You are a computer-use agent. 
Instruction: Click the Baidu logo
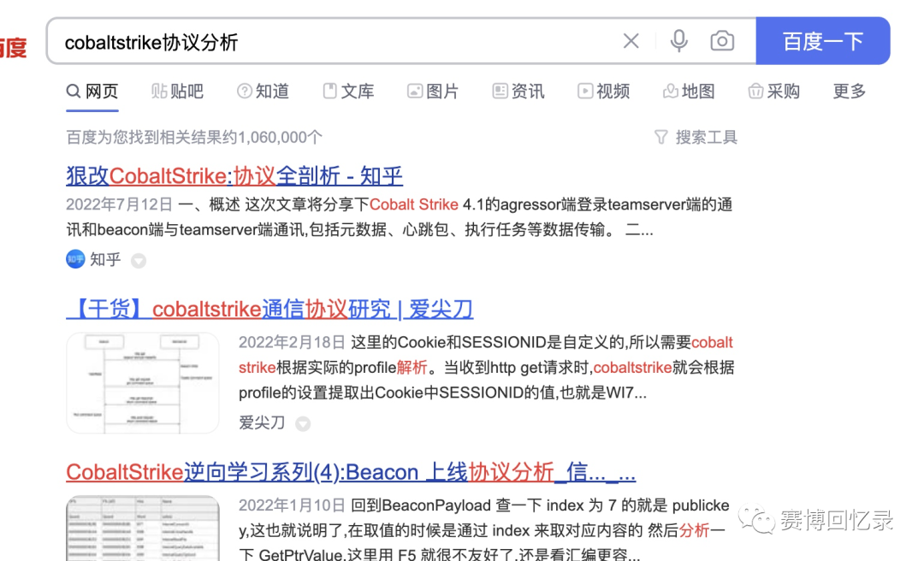point(13,47)
